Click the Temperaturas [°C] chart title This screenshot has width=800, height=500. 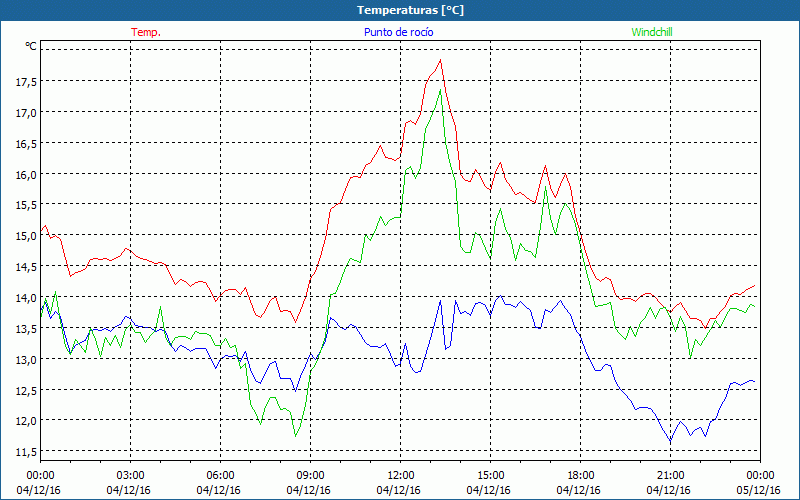tap(410, 10)
